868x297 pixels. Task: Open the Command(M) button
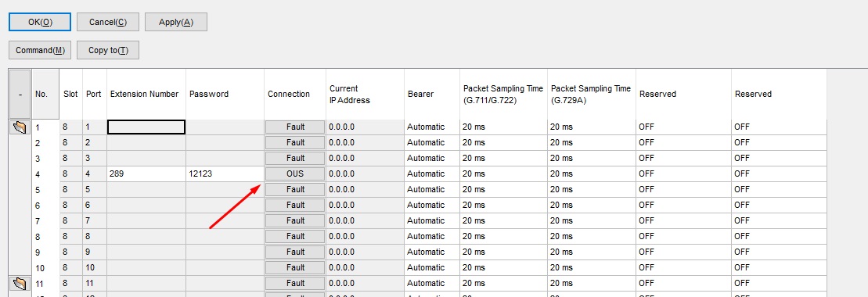(40, 50)
